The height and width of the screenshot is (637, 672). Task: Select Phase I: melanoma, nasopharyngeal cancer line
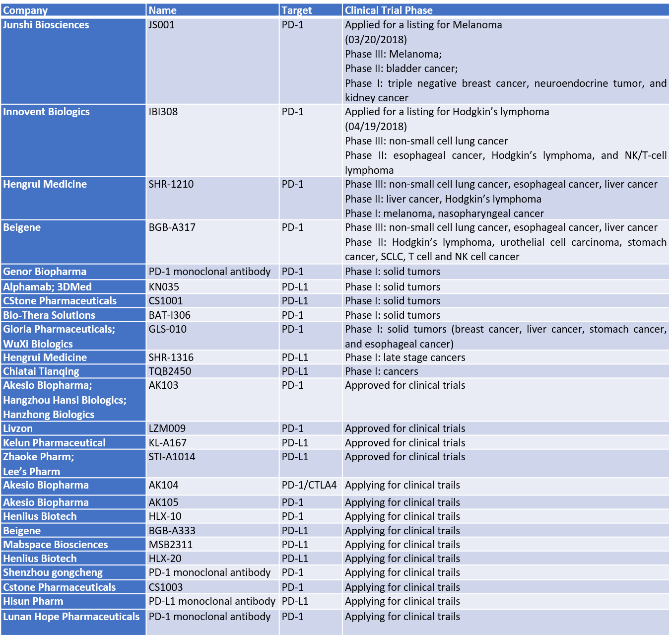[x=444, y=213]
